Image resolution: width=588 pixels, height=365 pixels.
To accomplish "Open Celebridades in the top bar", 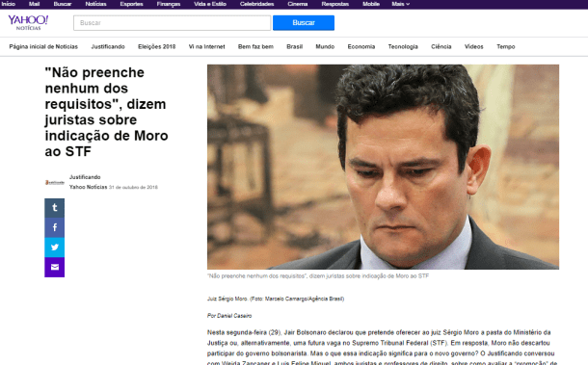I will 256,4.
